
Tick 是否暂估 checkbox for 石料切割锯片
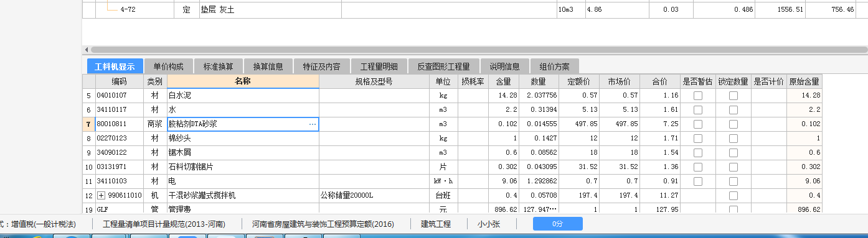[698, 167]
